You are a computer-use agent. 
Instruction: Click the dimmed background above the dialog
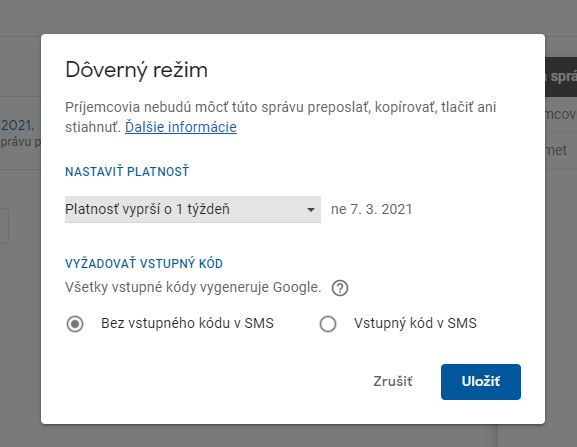click(288, 17)
